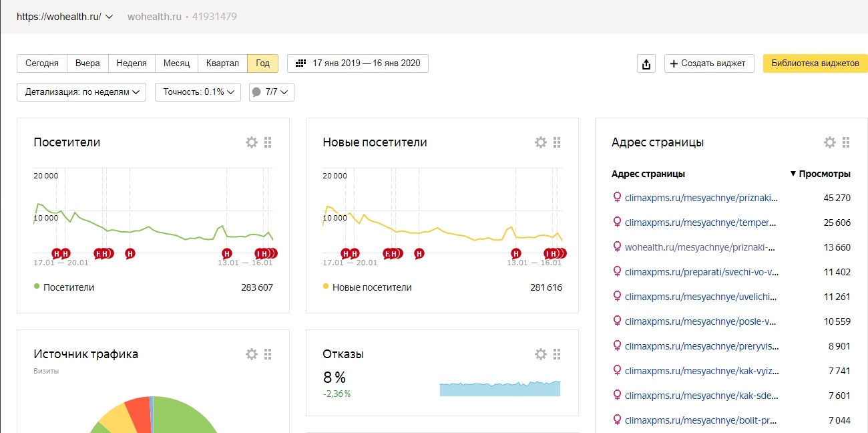Click the drag handle of Отказы widget
This screenshot has height=433, width=868.
pos(557,354)
